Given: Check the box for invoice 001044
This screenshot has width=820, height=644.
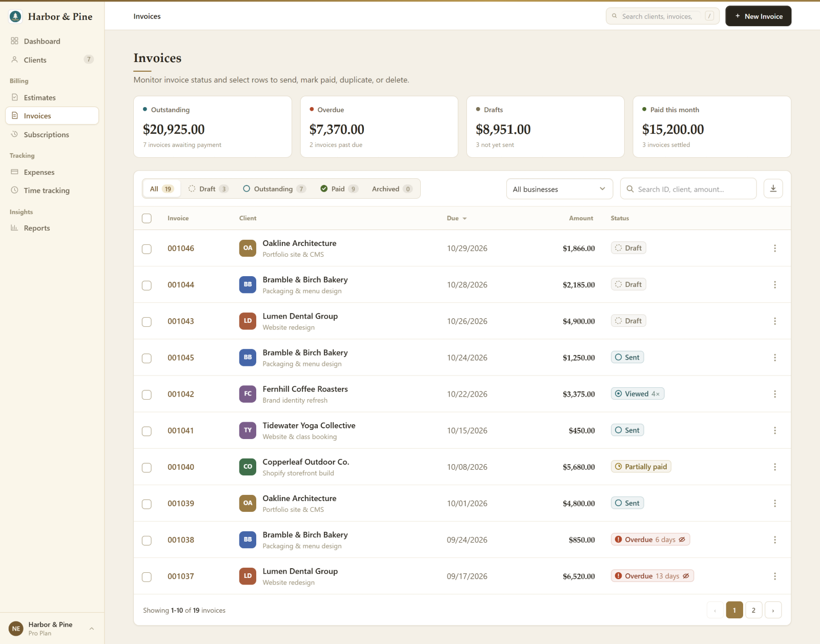Looking at the screenshot, I should (147, 285).
